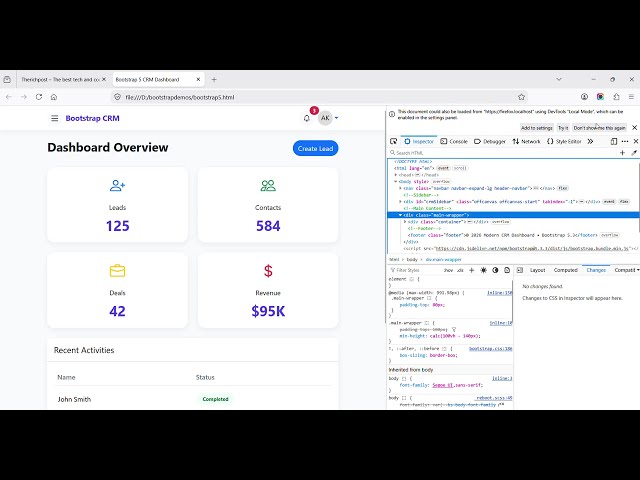Open the Computed sidebar tab
640x480 pixels.
click(x=566, y=270)
